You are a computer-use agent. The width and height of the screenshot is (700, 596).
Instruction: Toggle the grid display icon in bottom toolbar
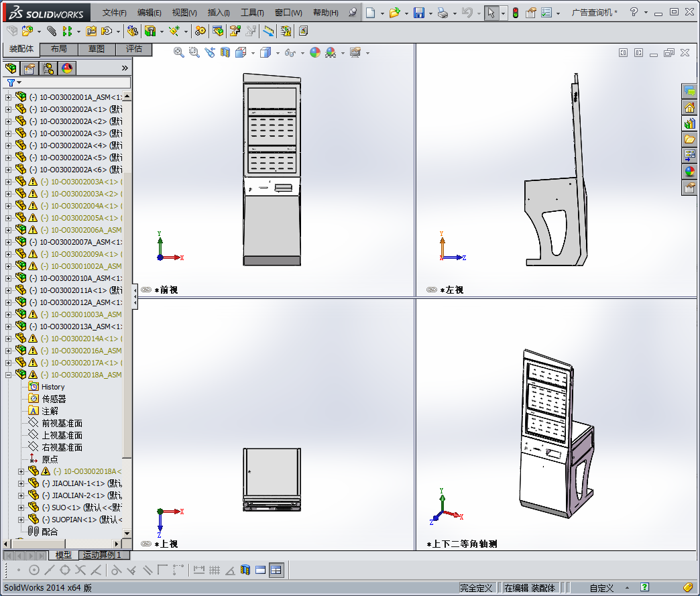point(215,570)
